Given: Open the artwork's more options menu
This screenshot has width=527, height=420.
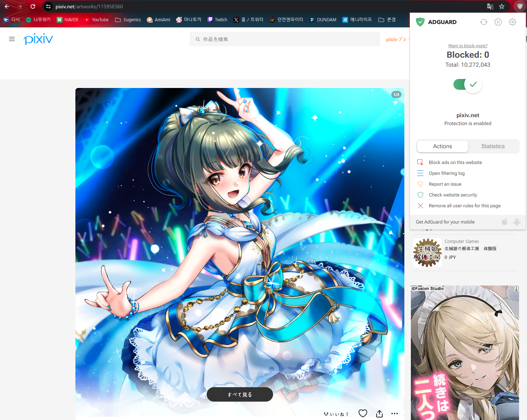Looking at the screenshot, I should tap(395, 414).
